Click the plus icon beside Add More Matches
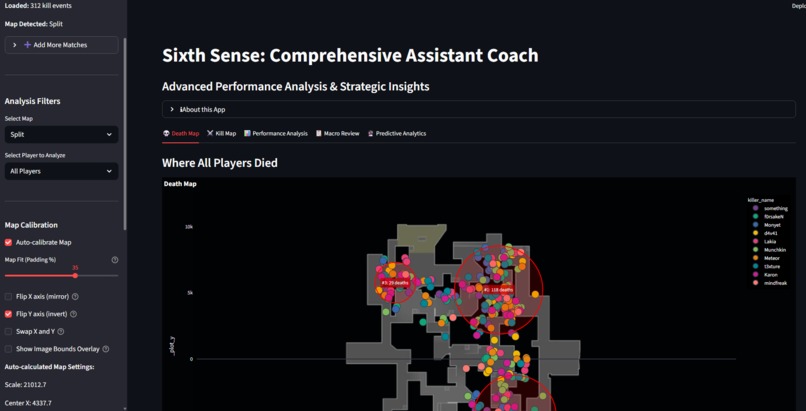806x411 pixels. coord(28,45)
